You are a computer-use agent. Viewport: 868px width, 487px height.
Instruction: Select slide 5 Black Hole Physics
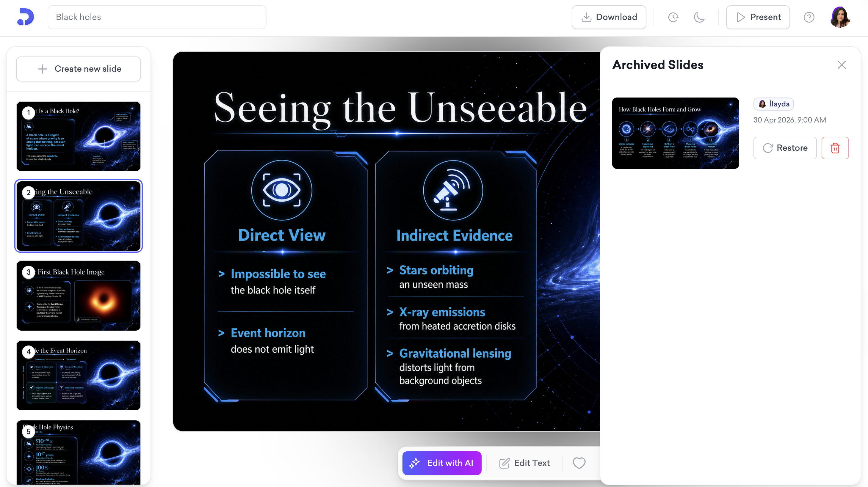point(79,452)
